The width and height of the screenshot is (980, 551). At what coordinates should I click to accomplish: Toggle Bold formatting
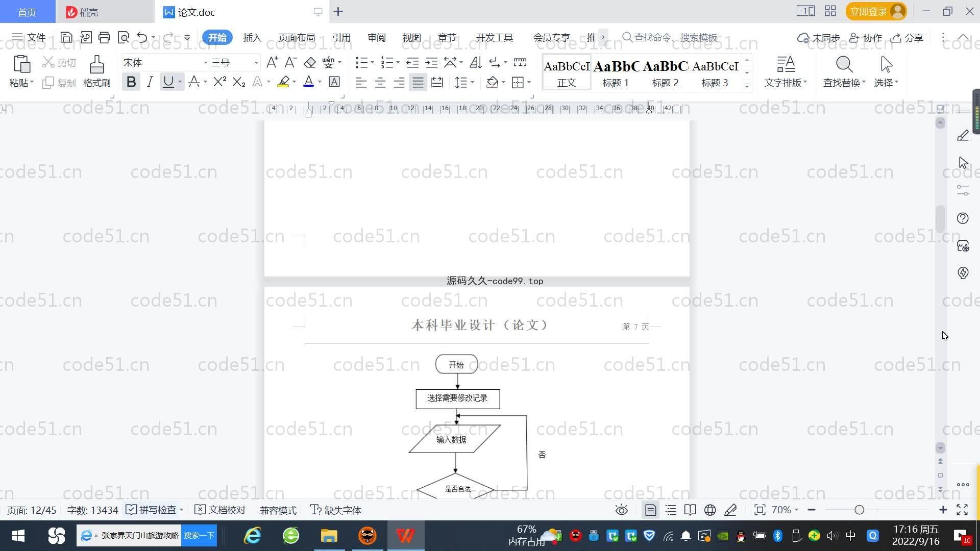tap(131, 82)
